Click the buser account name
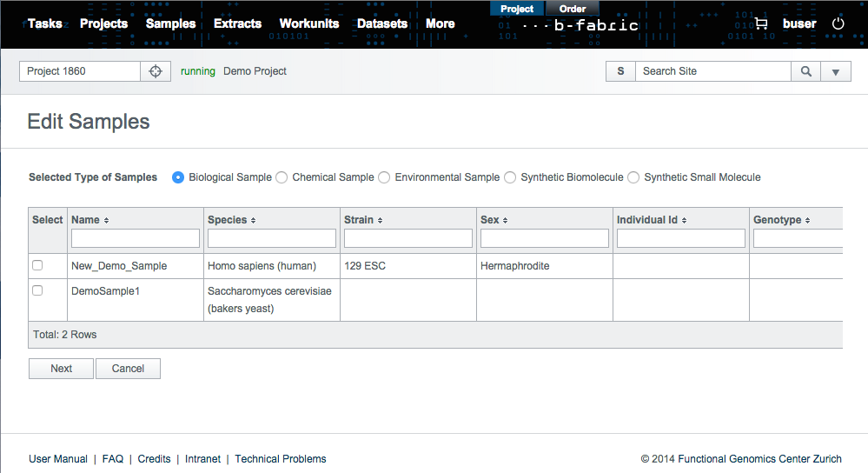This screenshot has height=473, width=868. point(799,23)
